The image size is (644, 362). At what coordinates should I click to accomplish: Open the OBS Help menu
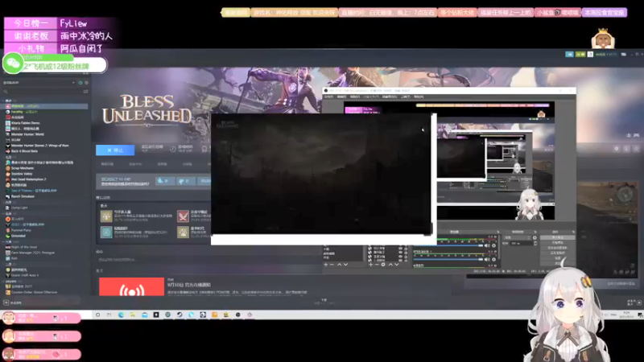[x=419, y=97]
